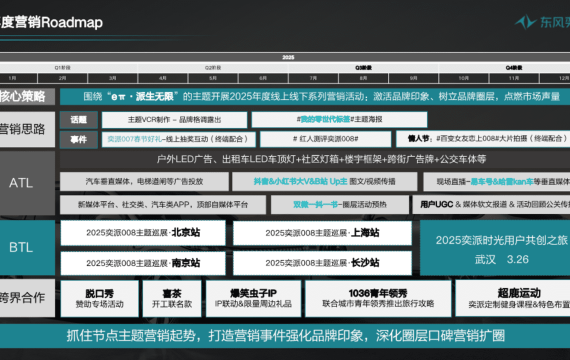Click the 南京站 tour box
The image size is (570, 360).
pos(143,263)
